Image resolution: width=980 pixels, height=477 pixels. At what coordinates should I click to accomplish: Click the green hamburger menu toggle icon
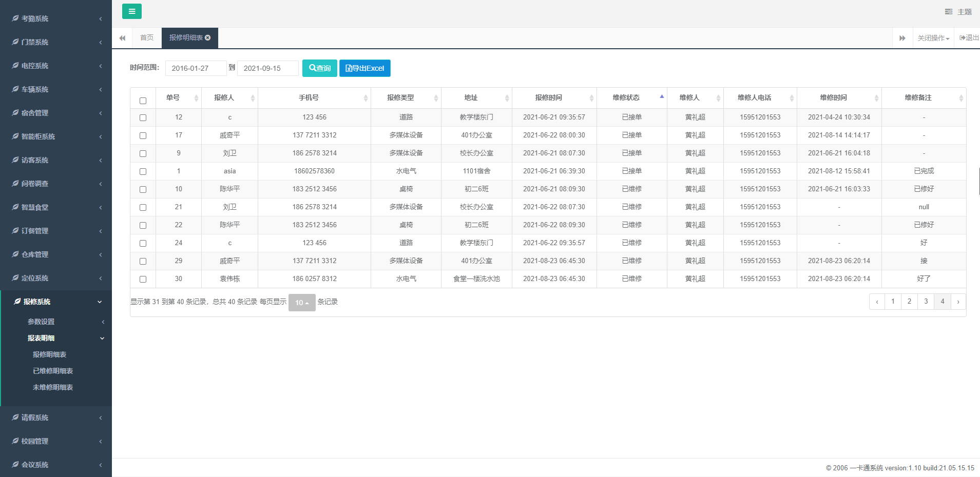tap(131, 11)
